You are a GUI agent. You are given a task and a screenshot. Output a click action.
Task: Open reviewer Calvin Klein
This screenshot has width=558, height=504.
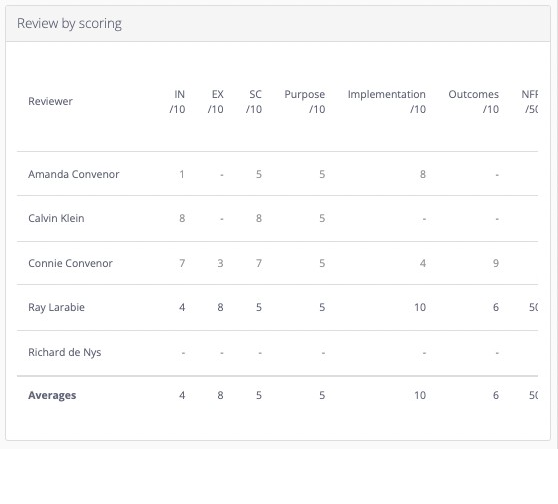pyautogui.click(x=56, y=218)
